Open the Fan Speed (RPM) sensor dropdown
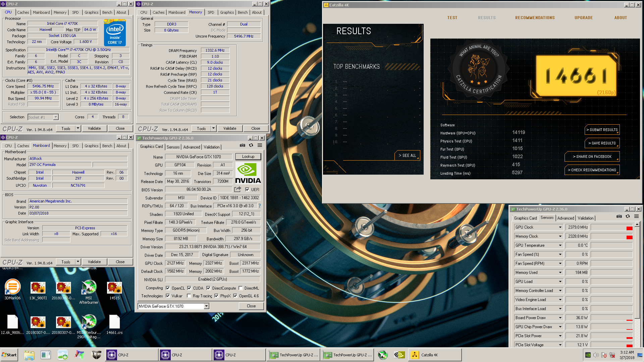644x362 pixels. click(x=560, y=263)
